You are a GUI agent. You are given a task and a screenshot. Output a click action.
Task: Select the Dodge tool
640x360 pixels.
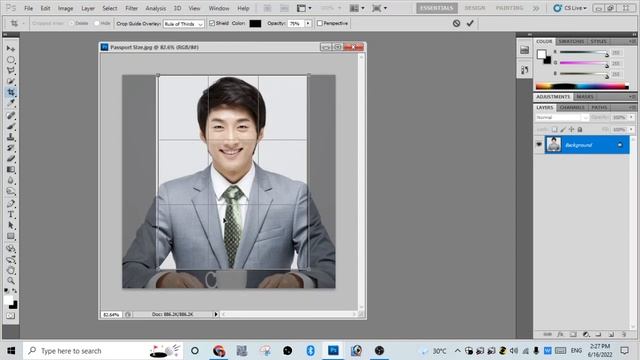point(11,191)
